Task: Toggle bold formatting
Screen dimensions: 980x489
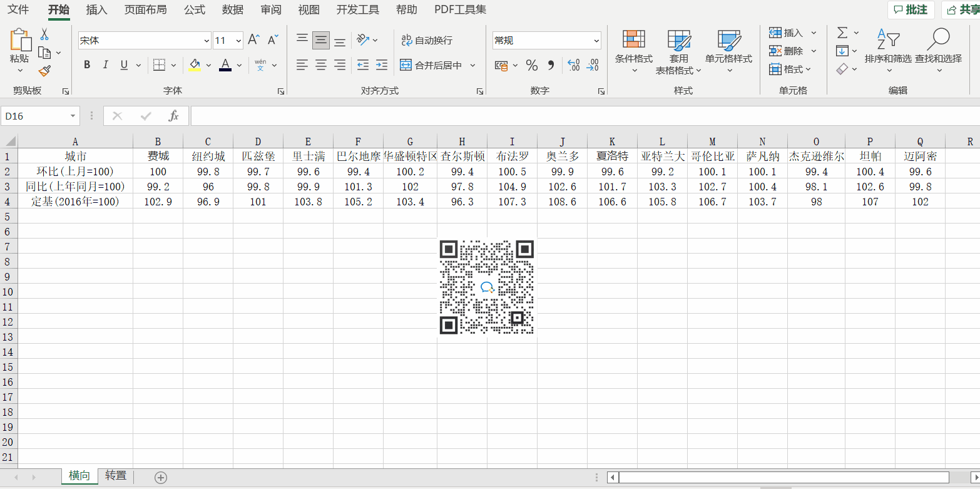Action: click(x=87, y=65)
